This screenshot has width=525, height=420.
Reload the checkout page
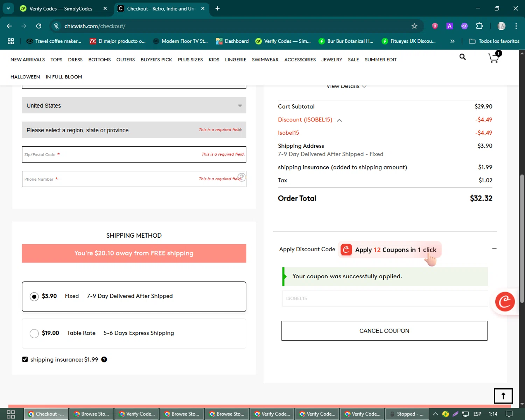39,26
